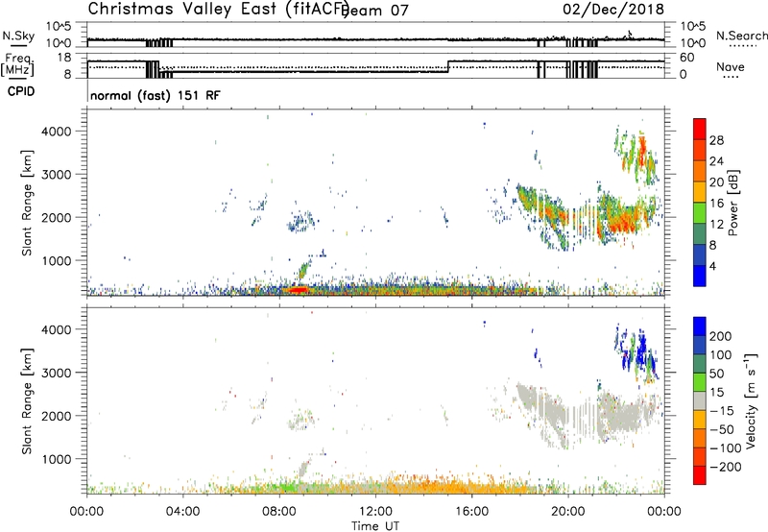Click the '00:00' label at the axis end

[x=664, y=512]
